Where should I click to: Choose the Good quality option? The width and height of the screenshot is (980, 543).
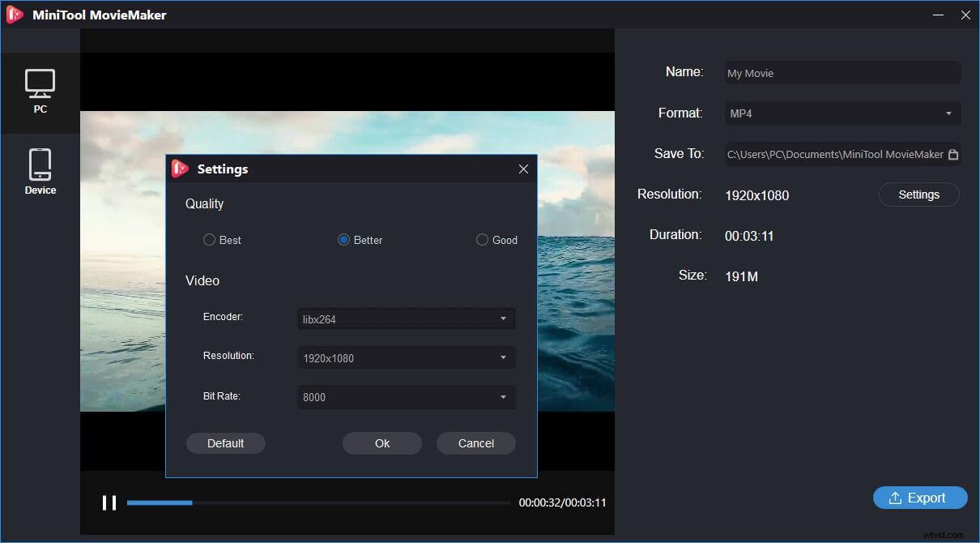(x=480, y=239)
